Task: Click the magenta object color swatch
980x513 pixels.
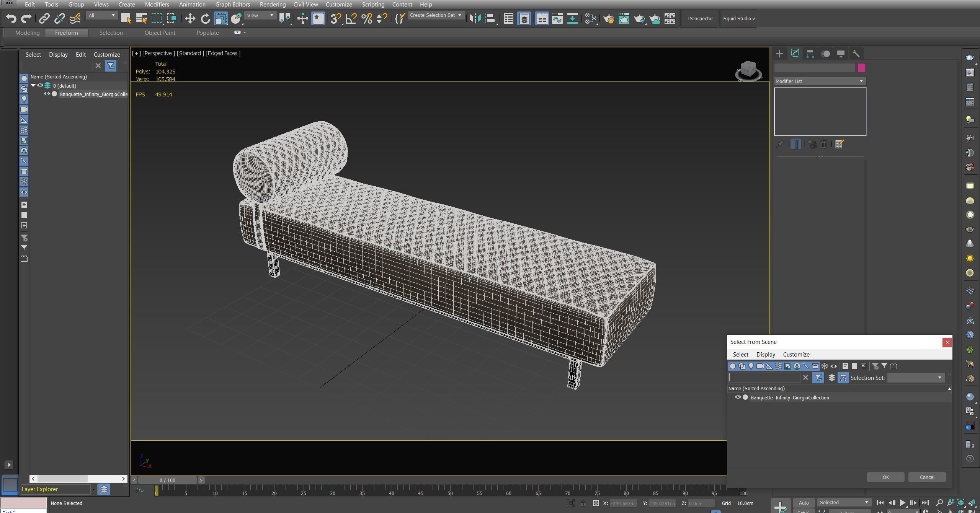Action: coord(861,68)
